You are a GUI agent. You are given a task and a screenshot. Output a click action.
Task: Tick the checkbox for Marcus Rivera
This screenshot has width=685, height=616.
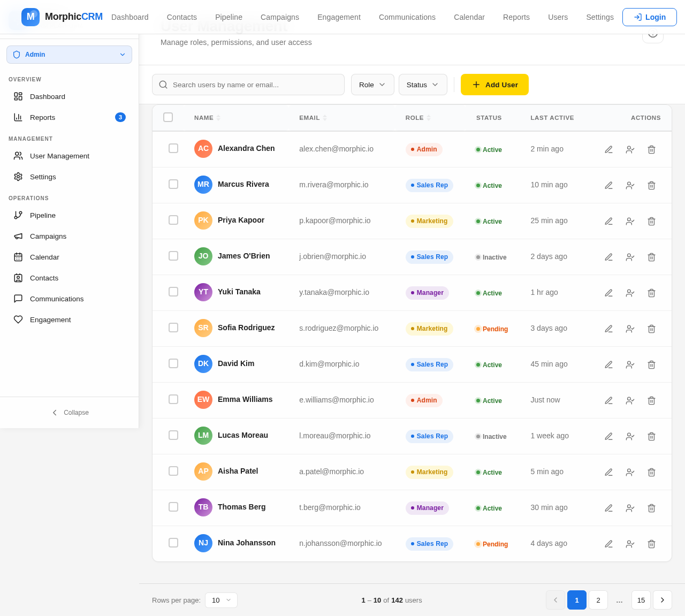(173, 184)
